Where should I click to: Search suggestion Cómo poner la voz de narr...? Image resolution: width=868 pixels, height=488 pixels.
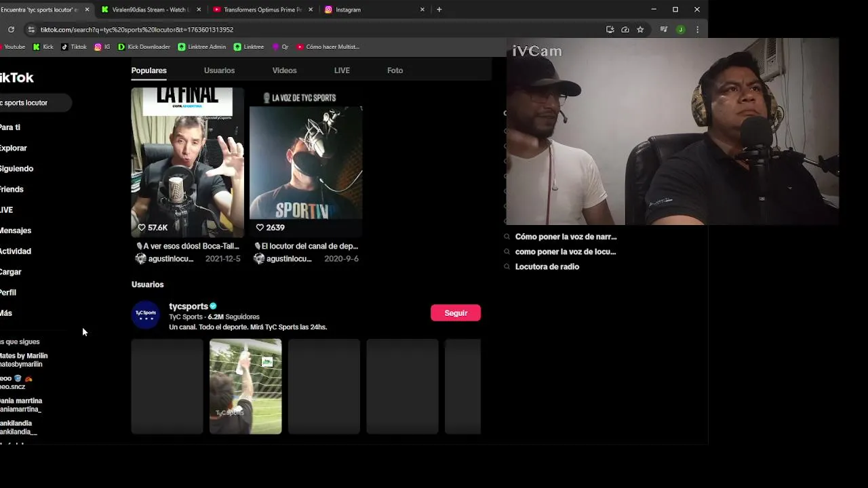click(566, 237)
